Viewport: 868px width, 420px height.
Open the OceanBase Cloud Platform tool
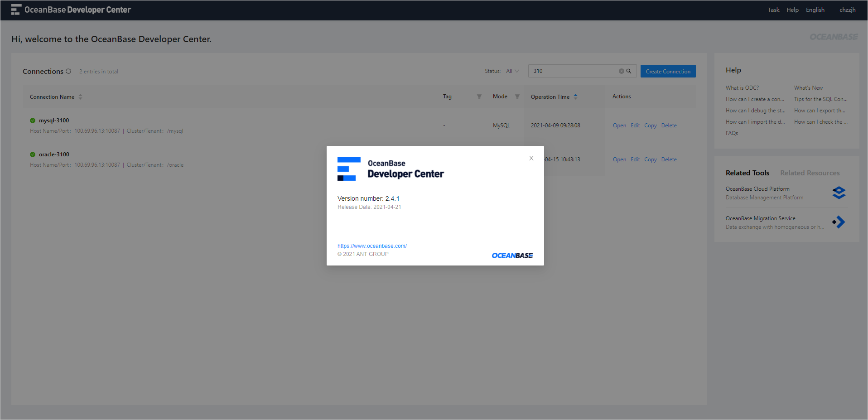(757, 189)
